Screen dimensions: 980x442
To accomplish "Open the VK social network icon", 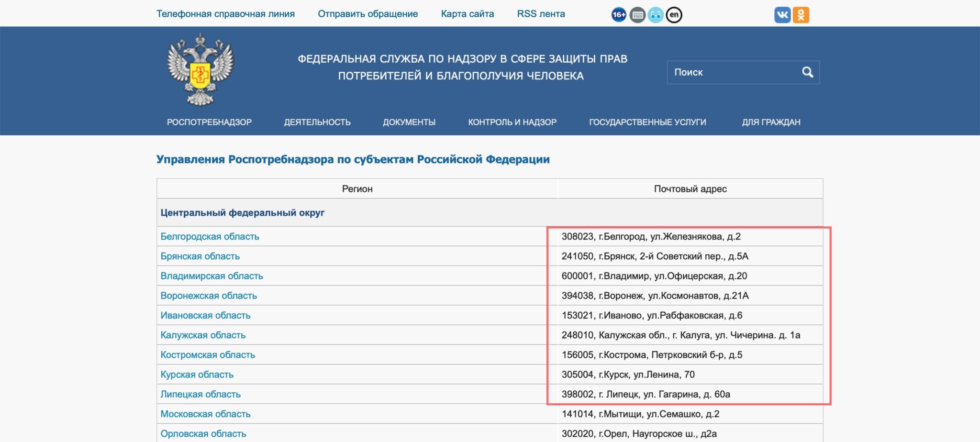I will click(x=782, y=15).
